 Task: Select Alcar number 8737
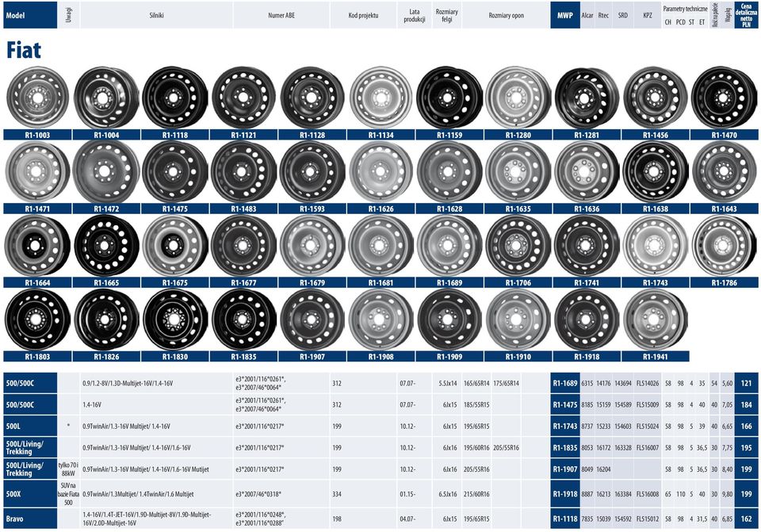(x=587, y=427)
